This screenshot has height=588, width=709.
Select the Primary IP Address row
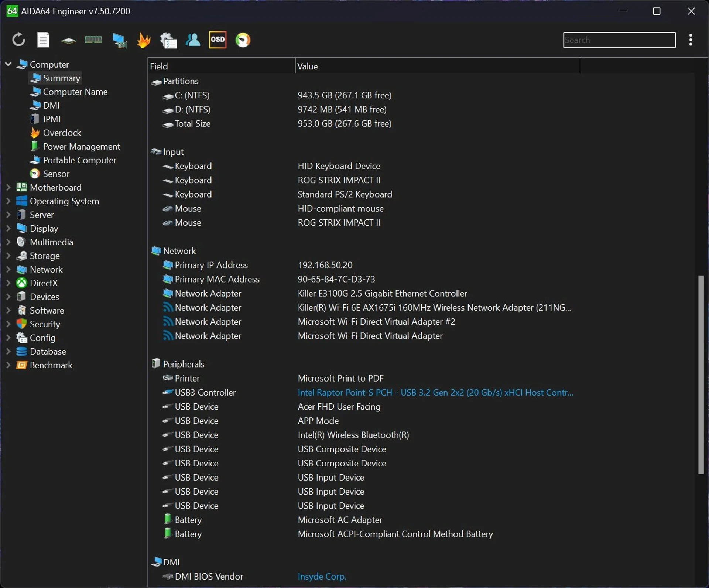click(x=364, y=265)
